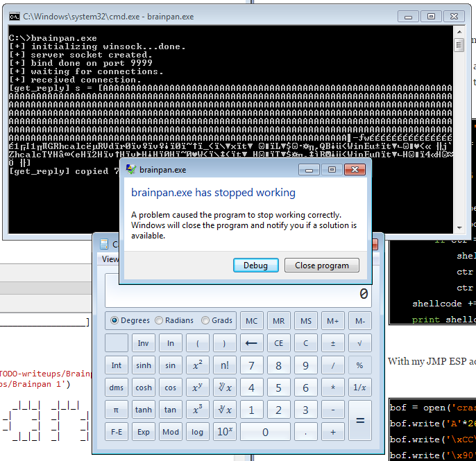This screenshot has height=461, width=476.
Task: Click the cmd.exe window title bar icon
Action: [15, 17]
